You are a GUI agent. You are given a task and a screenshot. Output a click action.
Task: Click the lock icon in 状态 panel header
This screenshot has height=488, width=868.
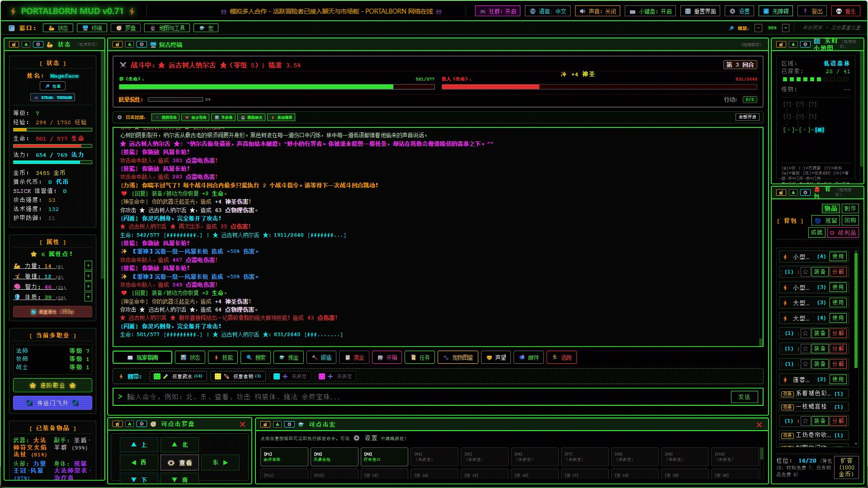14,44
